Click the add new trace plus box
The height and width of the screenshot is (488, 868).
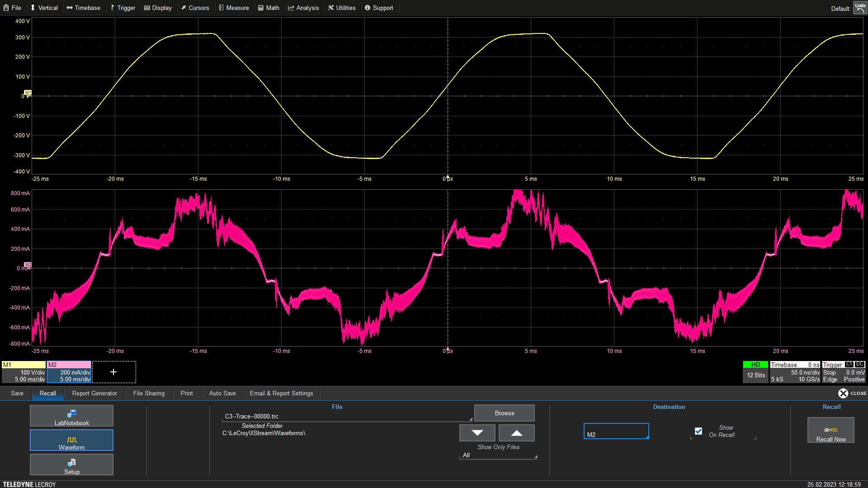point(113,372)
